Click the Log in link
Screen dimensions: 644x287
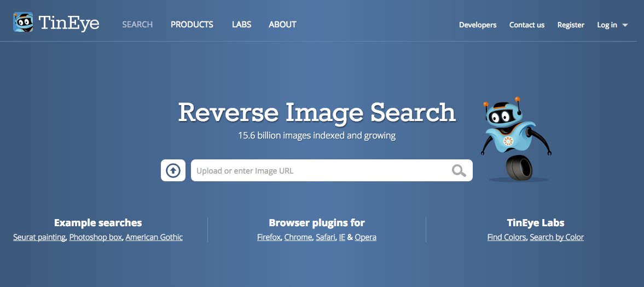607,25
